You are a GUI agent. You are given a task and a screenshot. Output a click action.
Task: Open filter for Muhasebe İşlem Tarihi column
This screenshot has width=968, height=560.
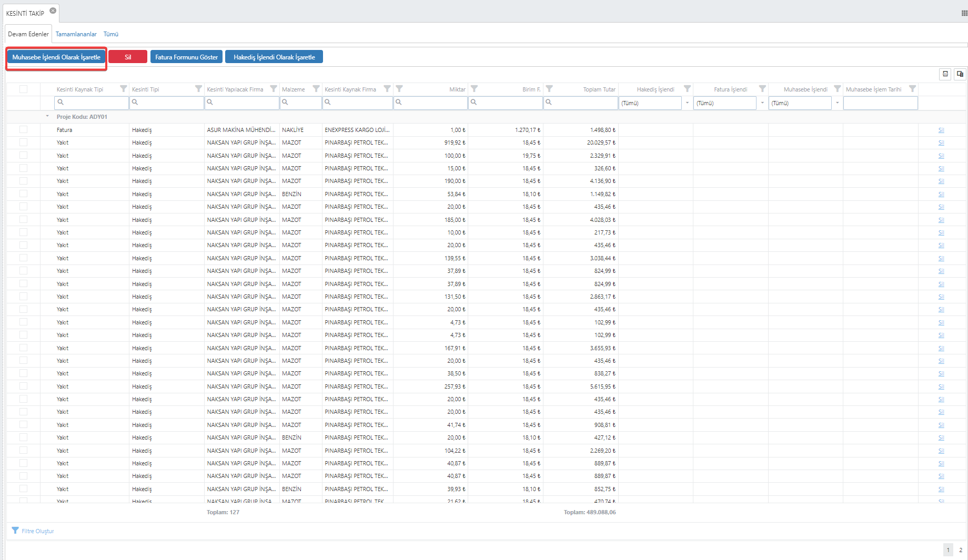(x=912, y=89)
